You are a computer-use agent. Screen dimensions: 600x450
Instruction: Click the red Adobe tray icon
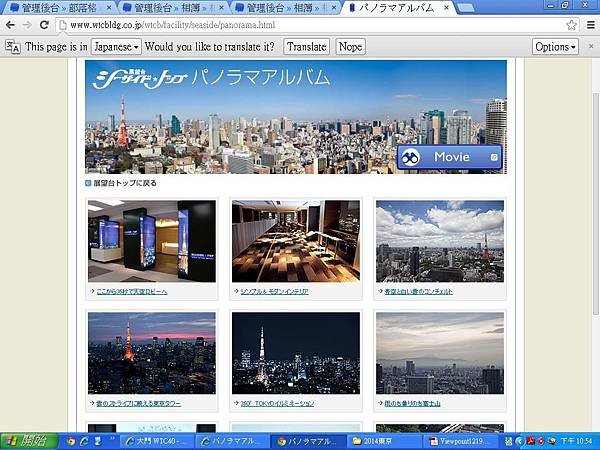click(530, 441)
